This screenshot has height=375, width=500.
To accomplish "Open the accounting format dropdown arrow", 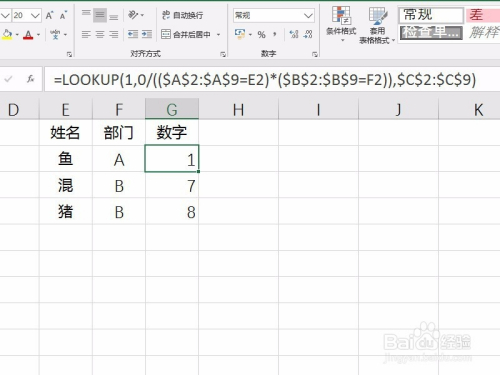I will (250, 34).
